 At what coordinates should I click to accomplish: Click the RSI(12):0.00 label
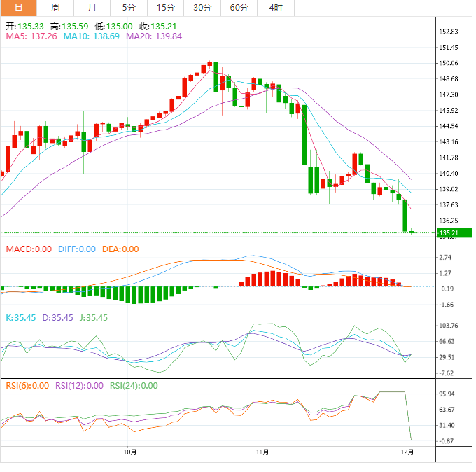[x=79, y=386]
